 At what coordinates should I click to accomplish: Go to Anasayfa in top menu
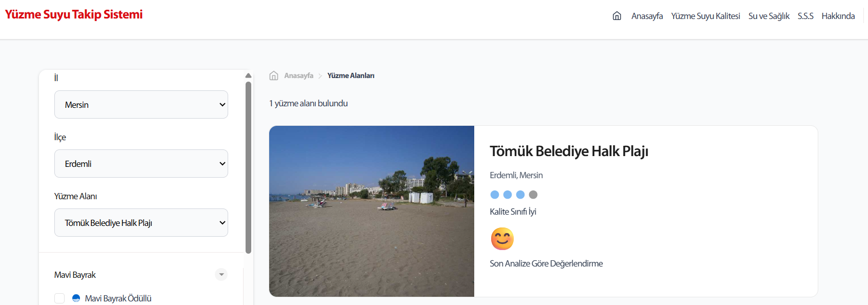coord(647,16)
